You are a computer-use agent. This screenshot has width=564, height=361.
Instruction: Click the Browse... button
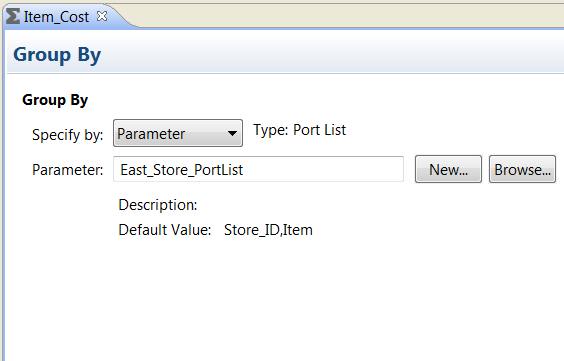(x=522, y=169)
